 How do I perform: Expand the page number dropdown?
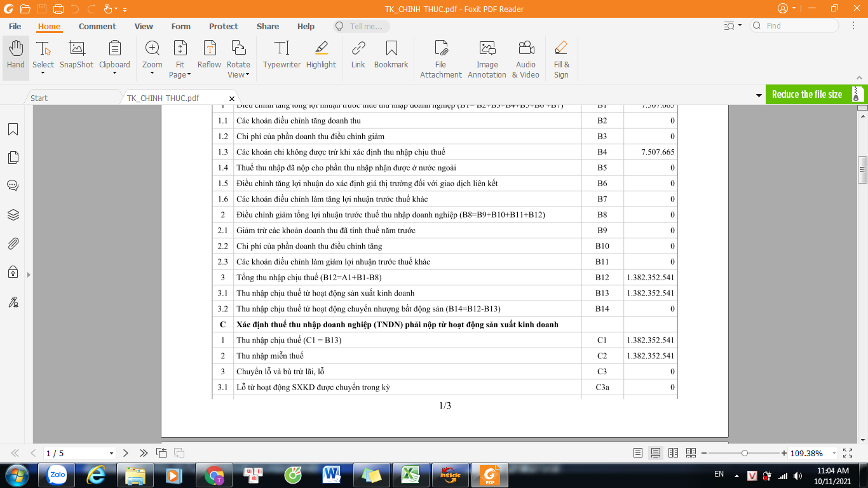pyautogui.click(x=112, y=454)
